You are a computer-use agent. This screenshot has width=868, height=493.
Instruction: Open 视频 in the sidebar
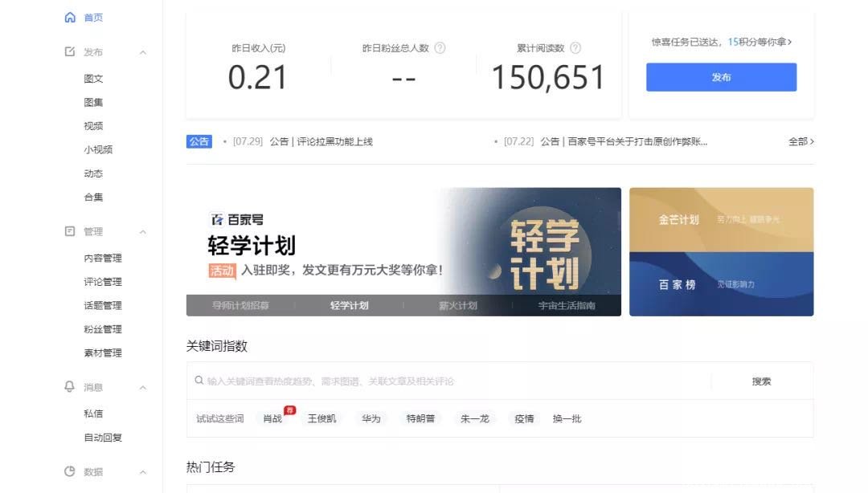click(x=93, y=126)
